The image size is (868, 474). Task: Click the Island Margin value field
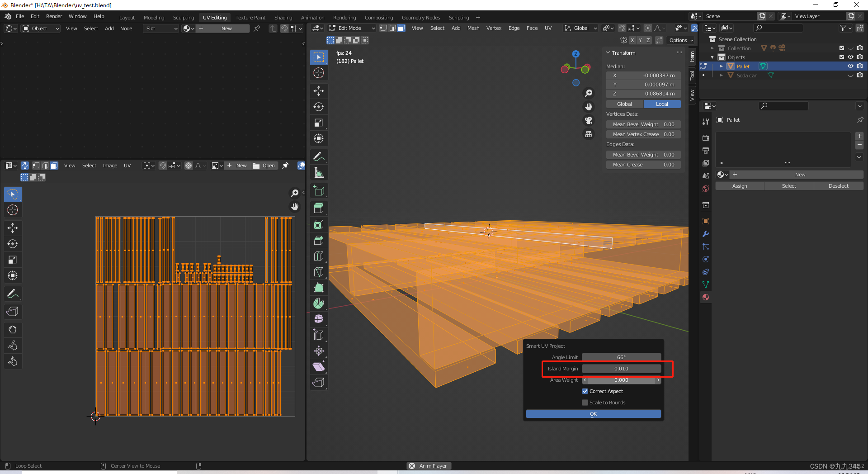(x=621, y=369)
